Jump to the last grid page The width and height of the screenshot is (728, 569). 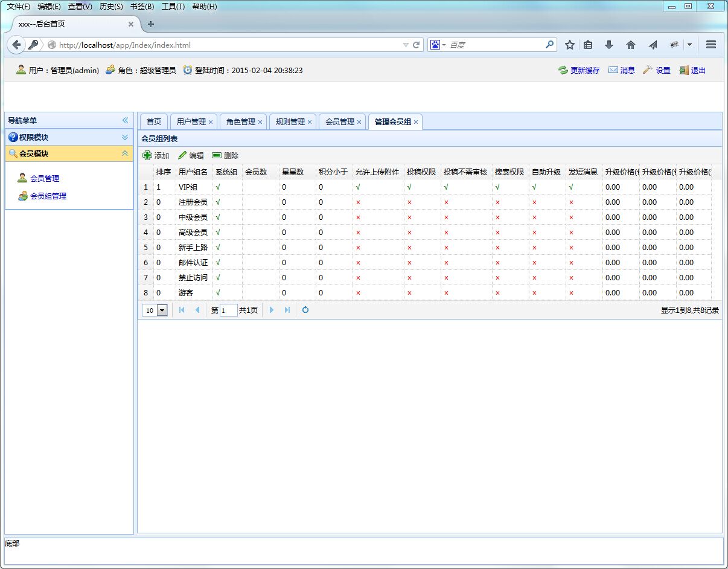pyautogui.click(x=287, y=310)
